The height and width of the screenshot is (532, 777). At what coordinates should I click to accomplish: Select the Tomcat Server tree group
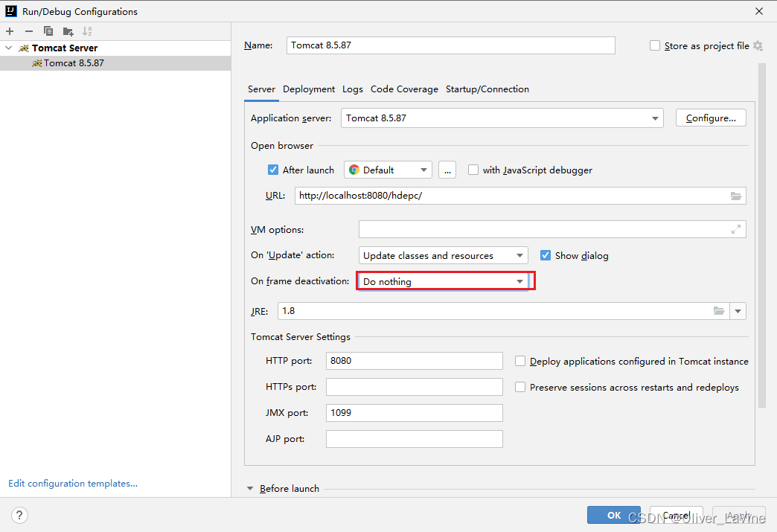coord(115,48)
